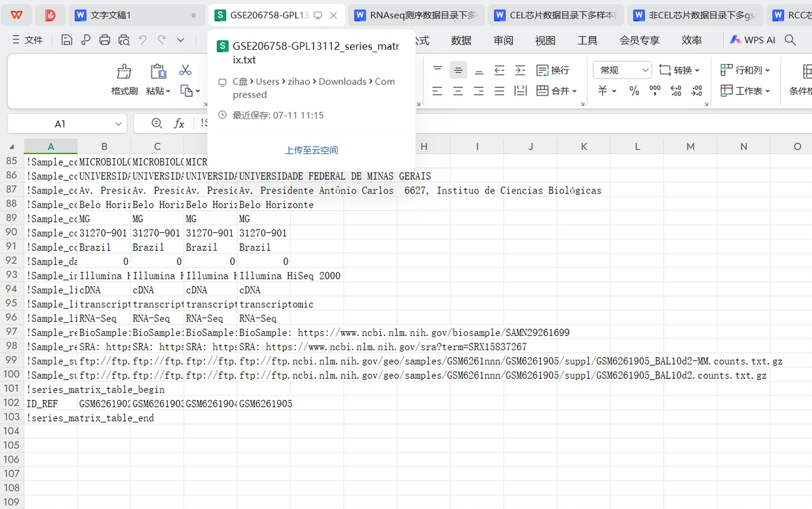The width and height of the screenshot is (812, 509).
Task: Click the Paste (粘贴) clipboard icon
Action: click(x=158, y=72)
